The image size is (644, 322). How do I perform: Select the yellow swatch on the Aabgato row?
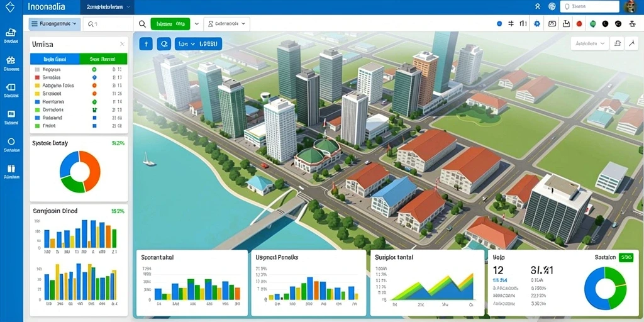(37, 86)
